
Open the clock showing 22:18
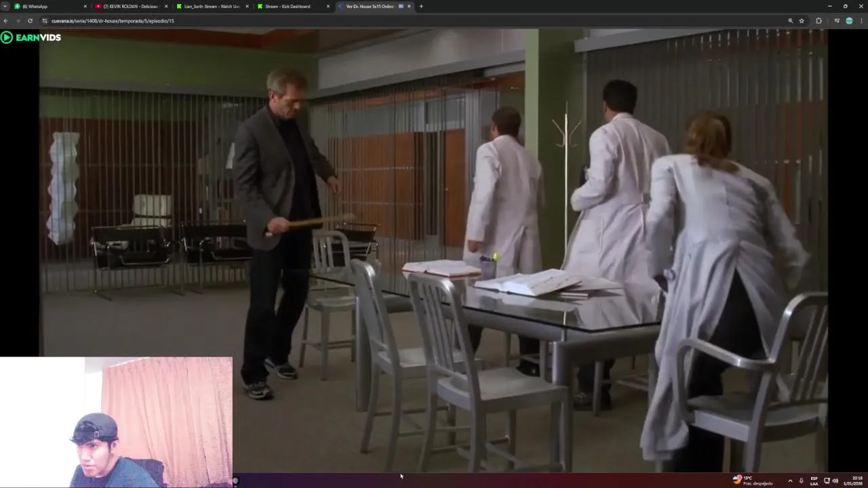(853, 481)
